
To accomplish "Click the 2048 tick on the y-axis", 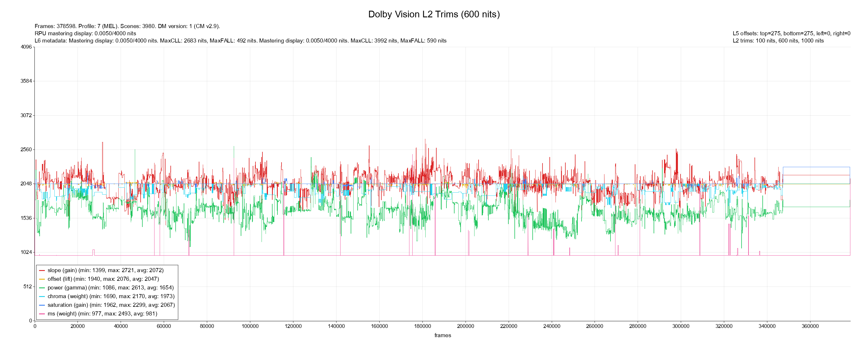I will click(26, 184).
